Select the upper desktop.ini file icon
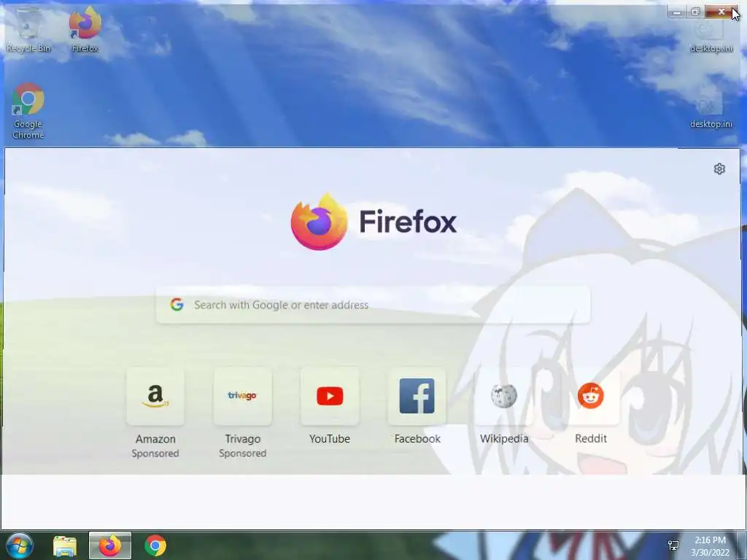This screenshot has height=560, width=747. tap(711, 36)
